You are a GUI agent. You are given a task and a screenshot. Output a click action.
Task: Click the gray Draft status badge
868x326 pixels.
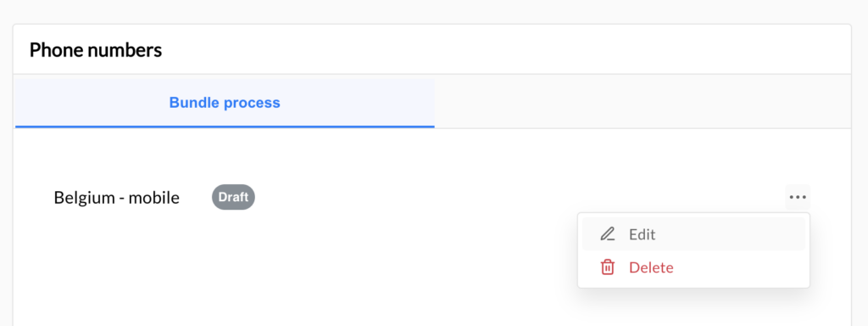point(233,197)
